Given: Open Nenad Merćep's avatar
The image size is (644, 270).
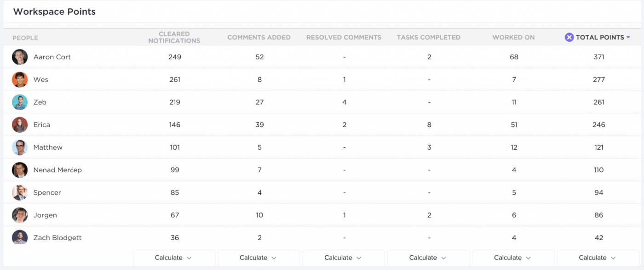Looking at the screenshot, I should click(x=20, y=170).
